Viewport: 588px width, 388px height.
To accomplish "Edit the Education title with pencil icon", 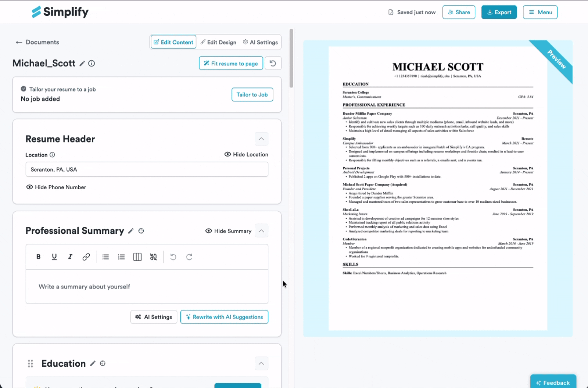I will (93, 363).
